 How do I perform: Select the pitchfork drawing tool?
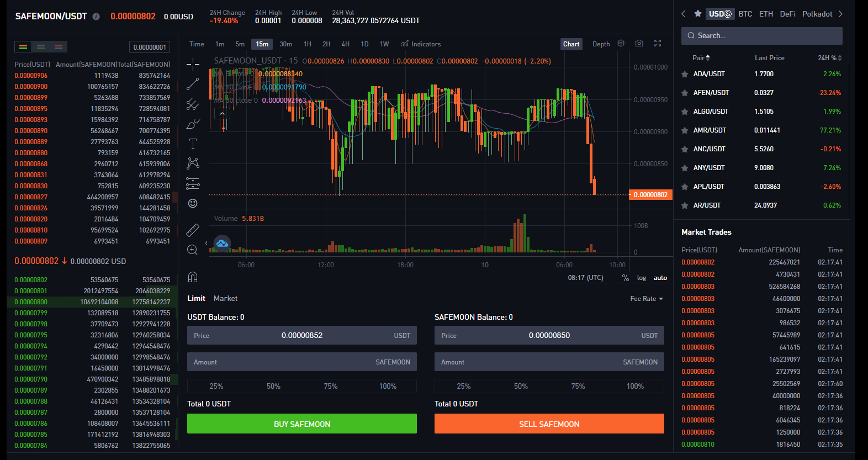[x=193, y=104]
